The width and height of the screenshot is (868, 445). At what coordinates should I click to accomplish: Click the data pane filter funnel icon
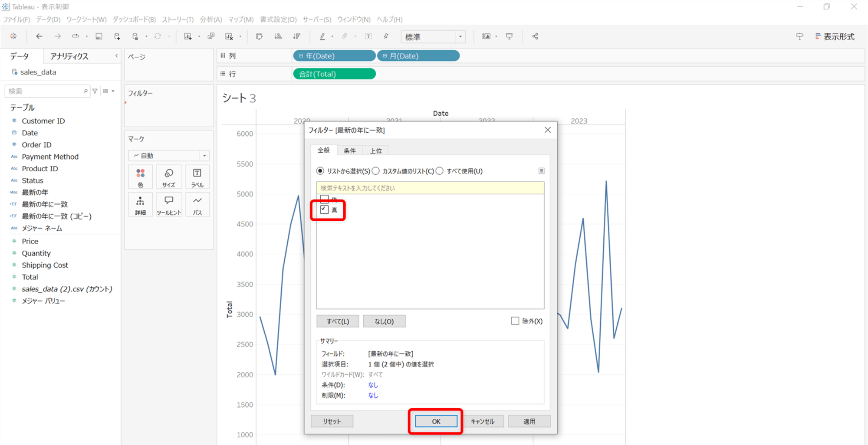click(x=95, y=91)
